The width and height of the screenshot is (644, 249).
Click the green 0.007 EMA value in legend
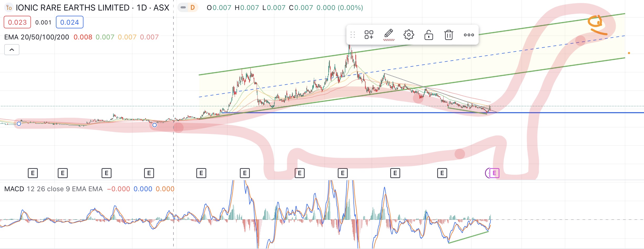(x=105, y=37)
